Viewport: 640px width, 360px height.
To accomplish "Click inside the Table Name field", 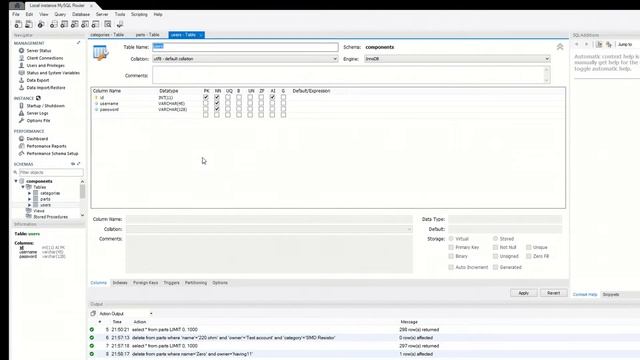I will pos(245,47).
